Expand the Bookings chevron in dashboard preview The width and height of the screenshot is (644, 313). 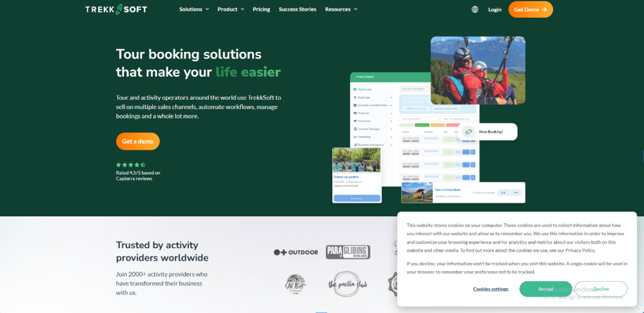391,98
